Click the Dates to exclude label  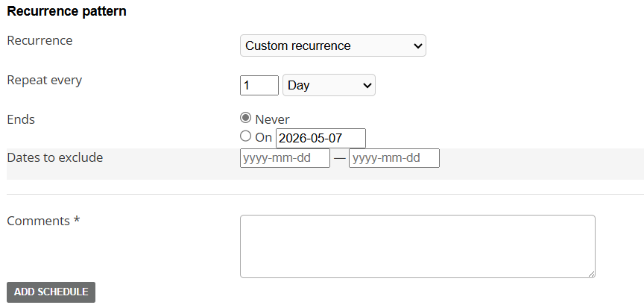54,157
